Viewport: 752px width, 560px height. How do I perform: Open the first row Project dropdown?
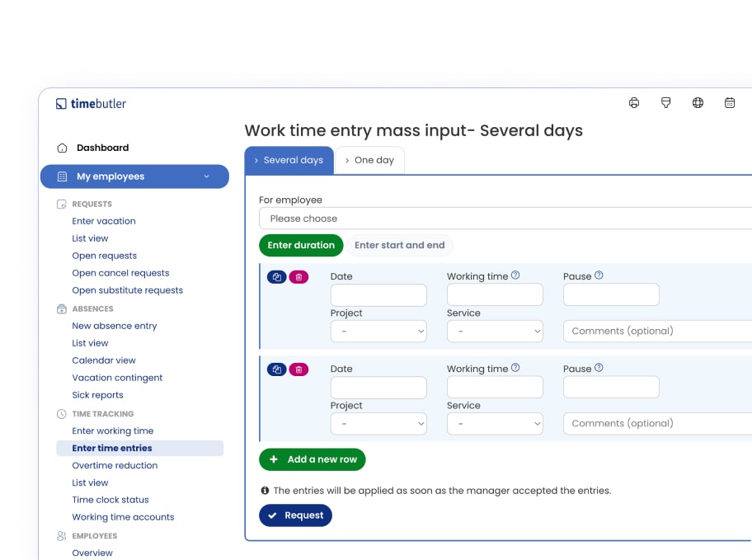[x=378, y=332]
